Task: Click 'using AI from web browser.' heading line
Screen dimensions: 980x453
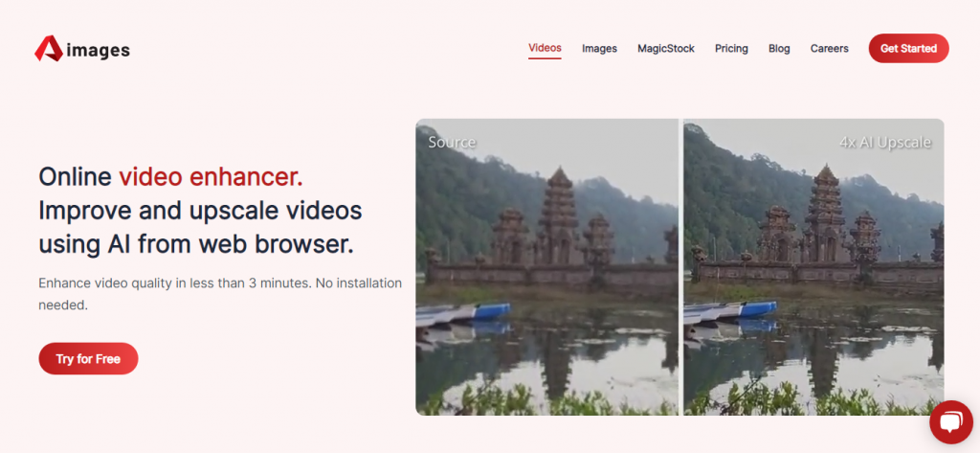Action: pos(196,244)
